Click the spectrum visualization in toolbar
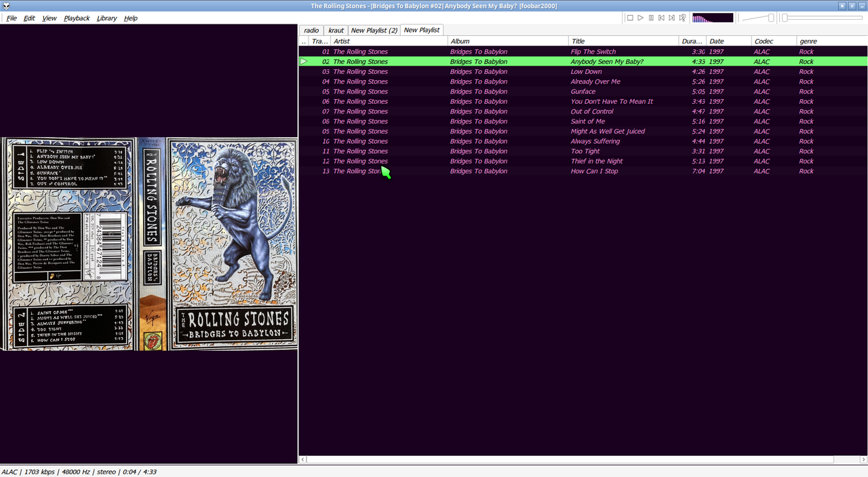 [713, 18]
